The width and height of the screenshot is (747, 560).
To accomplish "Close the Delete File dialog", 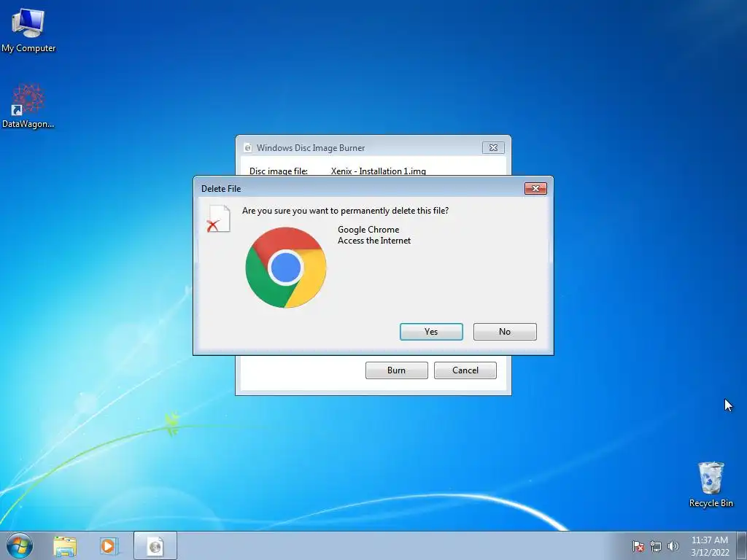I will (x=535, y=189).
